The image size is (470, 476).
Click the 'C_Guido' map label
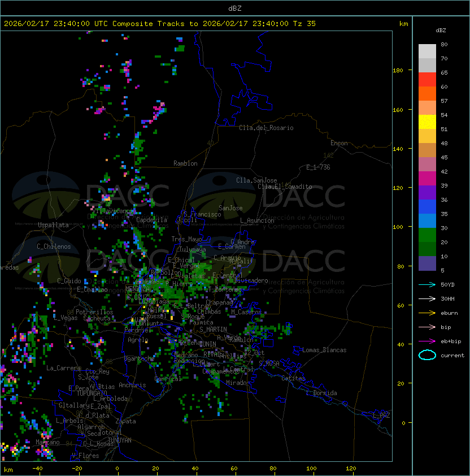(x=69, y=281)
